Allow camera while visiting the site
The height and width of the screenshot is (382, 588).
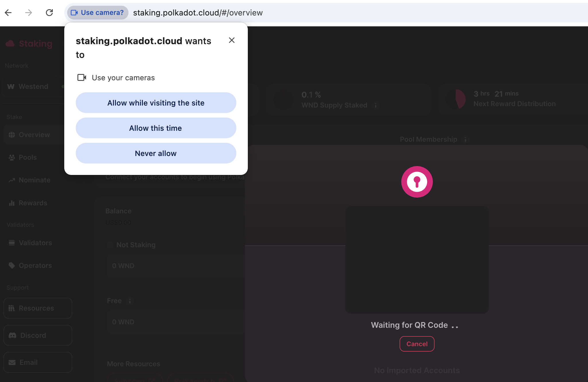[x=156, y=103]
